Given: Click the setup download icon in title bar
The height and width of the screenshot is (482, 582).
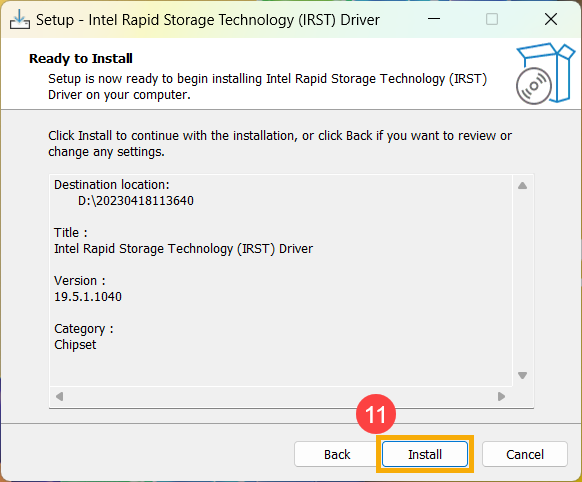Looking at the screenshot, I should pyautogui.click(x=20, y=19).
